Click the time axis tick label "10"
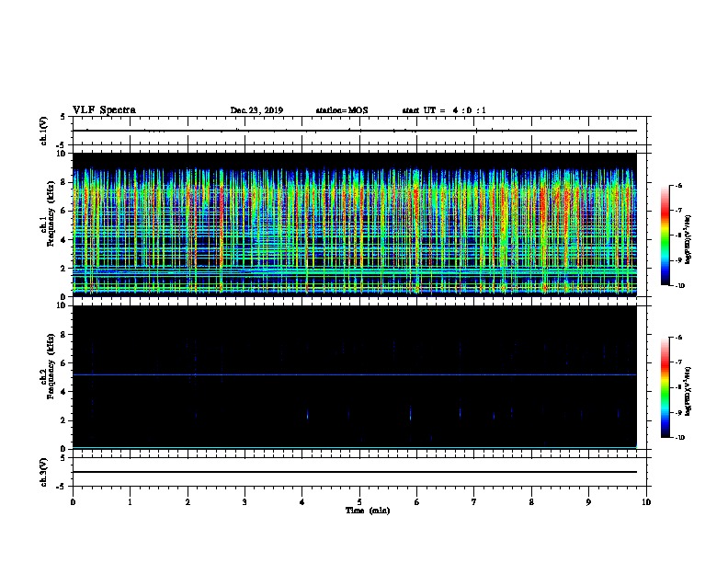This screenshot has height=563, width=728. click(646, 502)
